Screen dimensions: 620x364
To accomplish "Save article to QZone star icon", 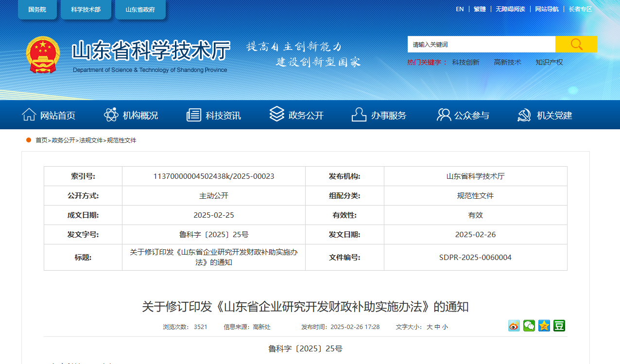I will coord(544,326).
